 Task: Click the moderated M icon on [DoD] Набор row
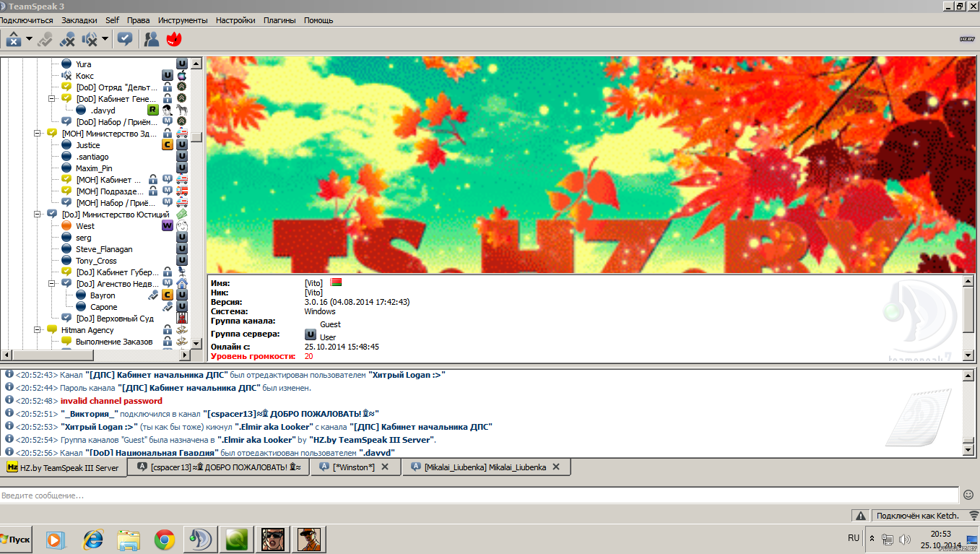point(168,122)
